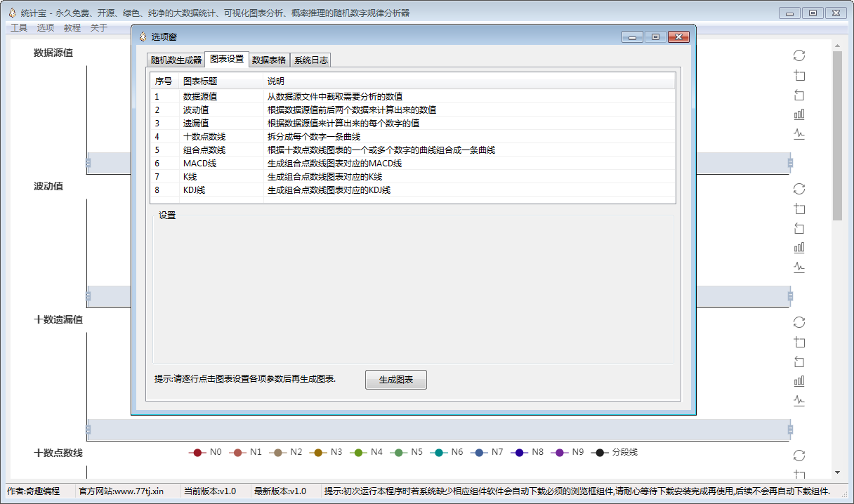Toggle N5 series in legend
Image resolution: width=854 pixels, height=504 pixels.
coord(406,453)
